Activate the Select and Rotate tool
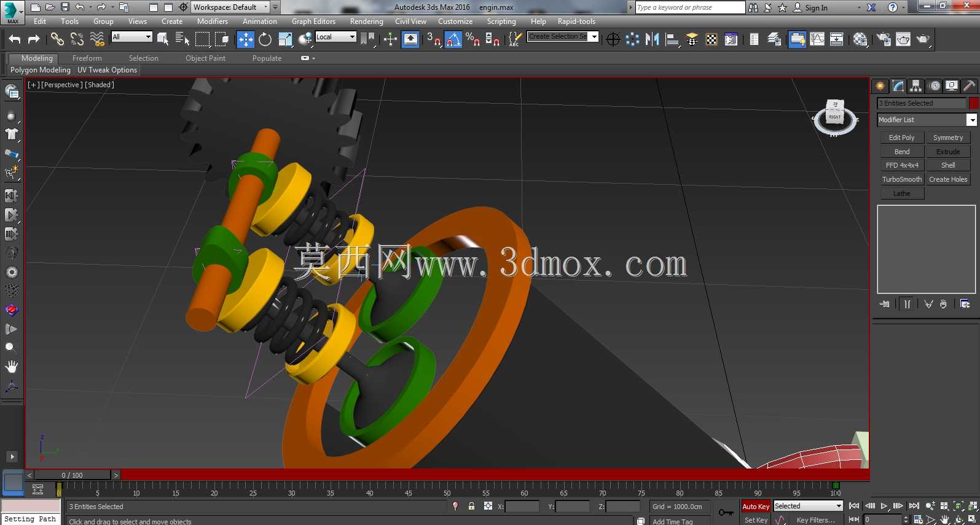980x525 pixels. [265, 39]
